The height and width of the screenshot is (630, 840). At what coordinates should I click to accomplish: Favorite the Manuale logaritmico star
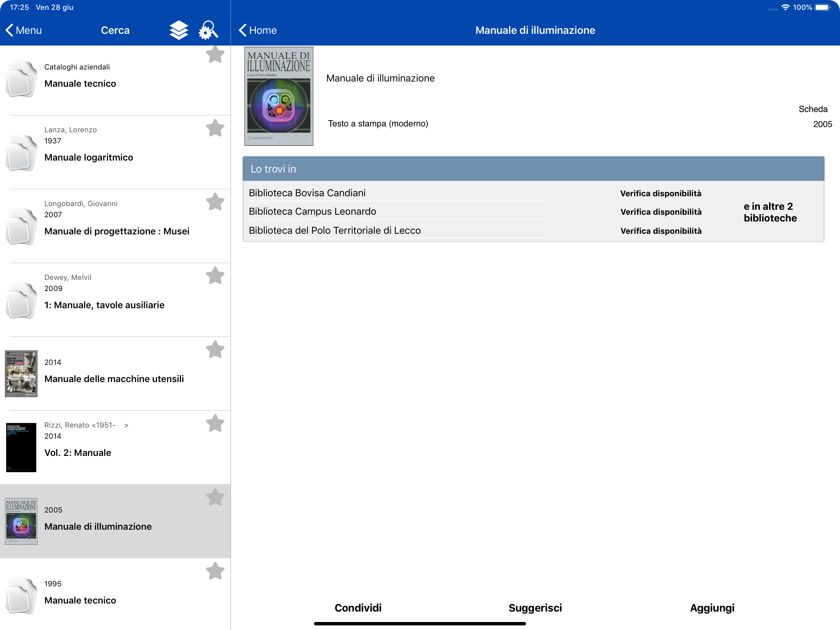point(215,128)
